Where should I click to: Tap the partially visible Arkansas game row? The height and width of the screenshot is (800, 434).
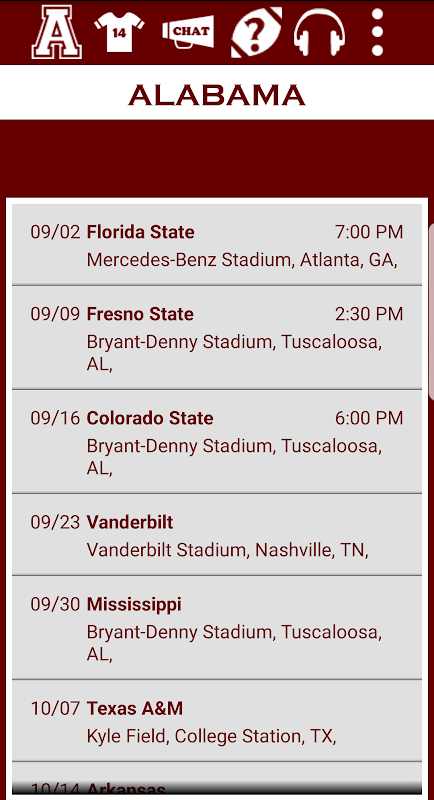[x=217, y=779]
